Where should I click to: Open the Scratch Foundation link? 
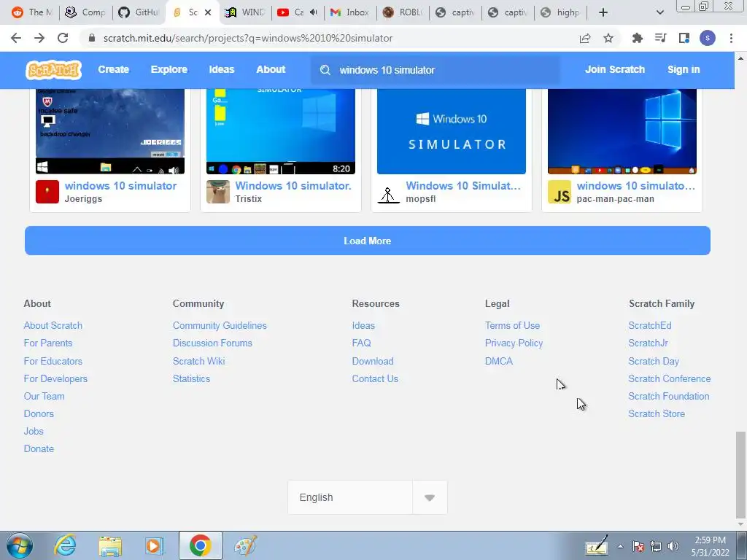pos(668,396)
